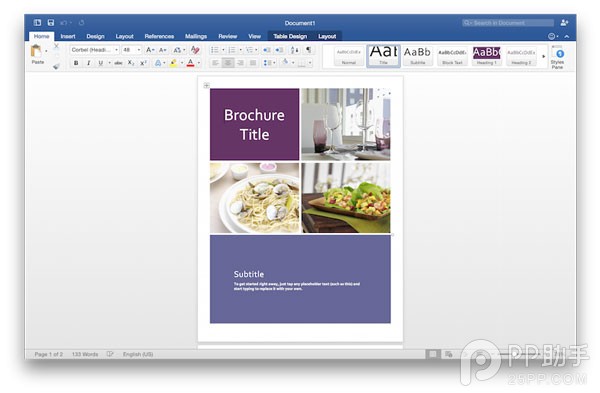Justify paragraph text
This screenshot has width=600, height=393.
coord(253,63)
